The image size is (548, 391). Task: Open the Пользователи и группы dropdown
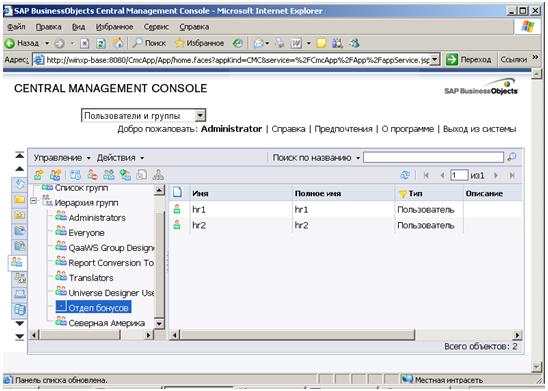[200, 115]
